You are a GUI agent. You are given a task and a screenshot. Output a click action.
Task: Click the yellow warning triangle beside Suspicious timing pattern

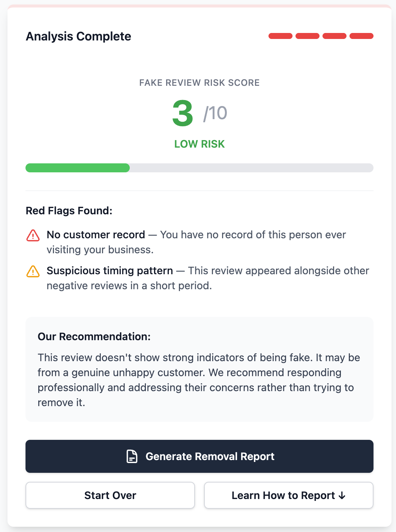click(33, 271)
